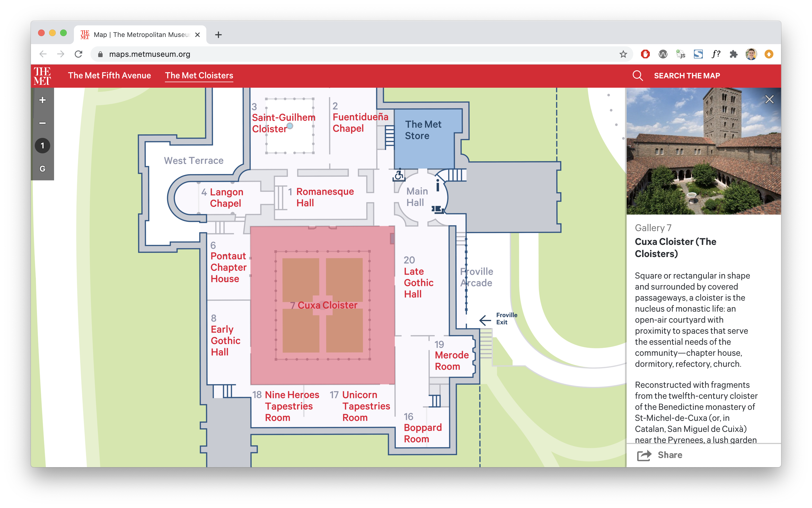Reload the page
This screenshot has width=812, height=508.
[78, 54]
